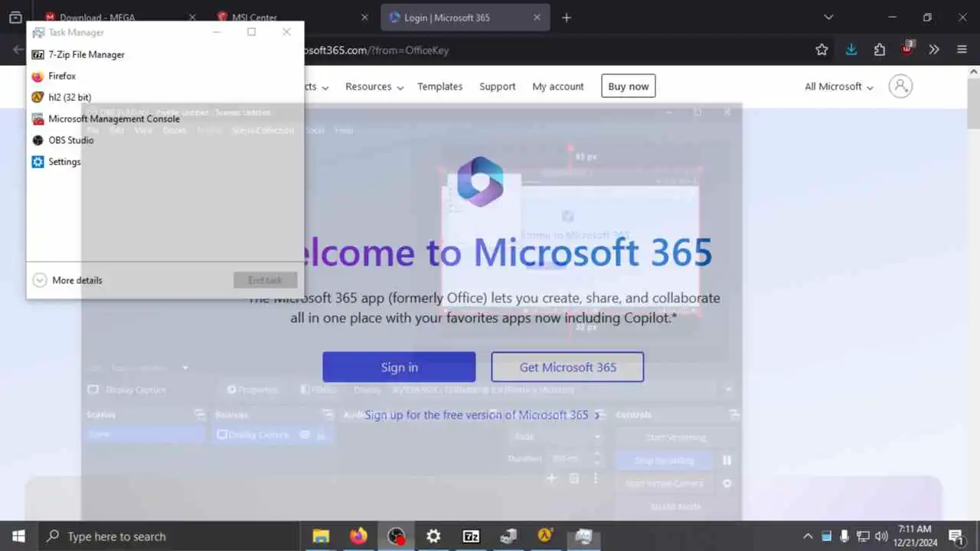
Task: Open the Firefox downloads panel
Action: [851, 50]
